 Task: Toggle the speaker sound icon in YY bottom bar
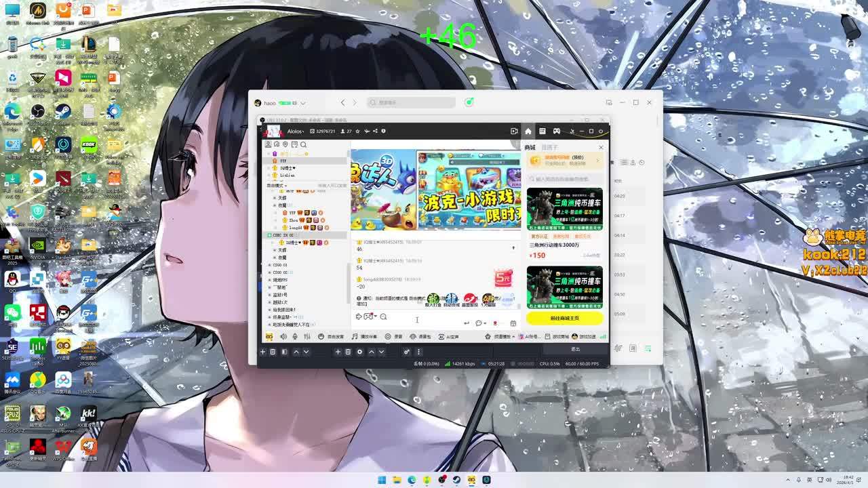point(283,337)
